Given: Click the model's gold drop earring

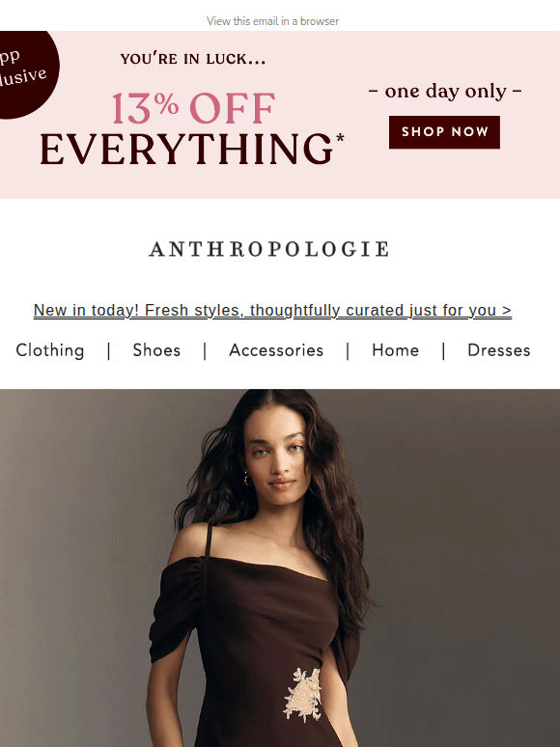Looking at the screenshot, I should click(x=246, y=479).
